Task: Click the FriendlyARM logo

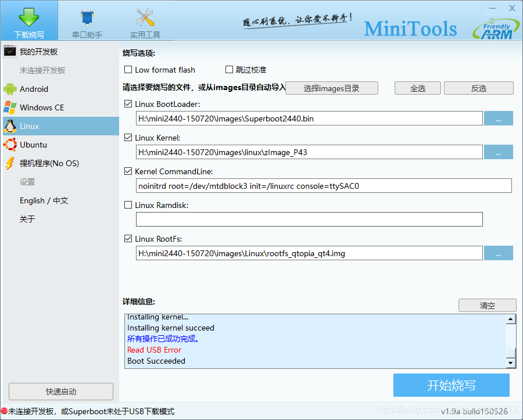Action: [x=496, y=28]
